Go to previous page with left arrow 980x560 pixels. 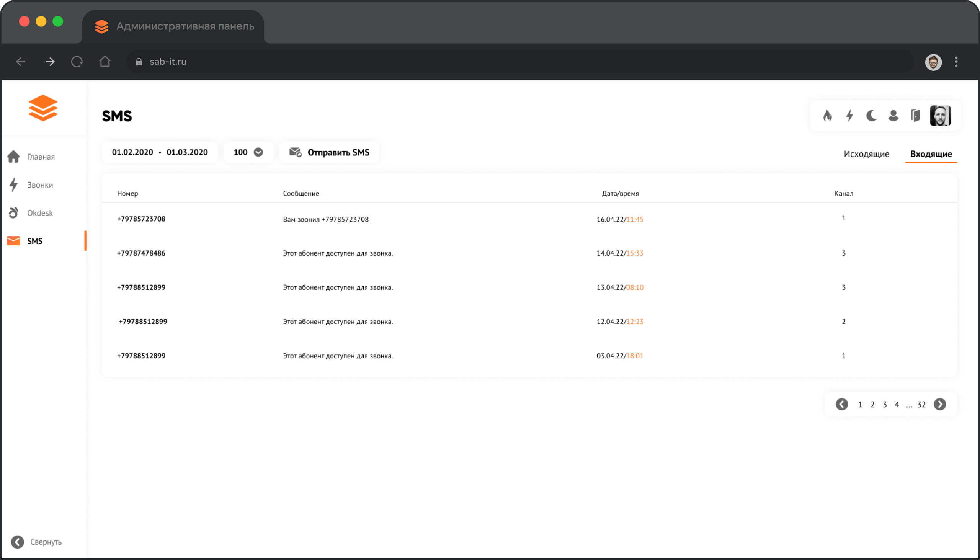(x=841, y=404)
